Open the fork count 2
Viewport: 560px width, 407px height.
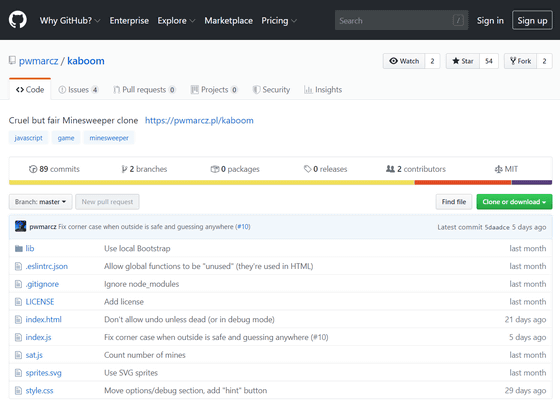pos(544,61)
